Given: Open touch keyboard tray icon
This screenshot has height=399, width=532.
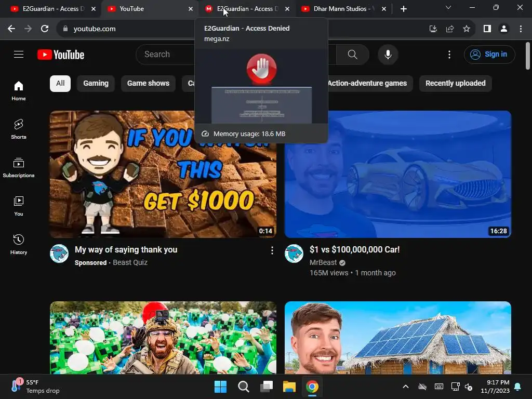Looking at the screenshot, I should point(438,387).
